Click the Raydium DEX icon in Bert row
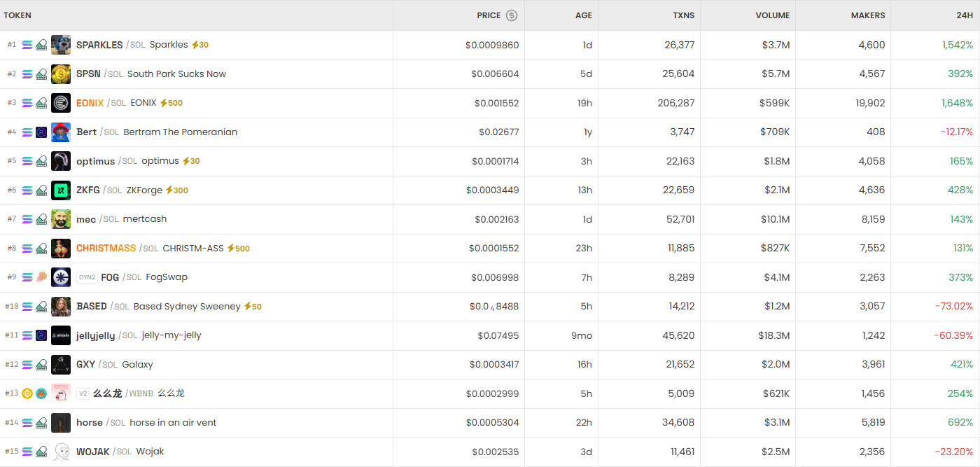Image resolution: width=980 pixels, height=467 pixels. [41, 132]
